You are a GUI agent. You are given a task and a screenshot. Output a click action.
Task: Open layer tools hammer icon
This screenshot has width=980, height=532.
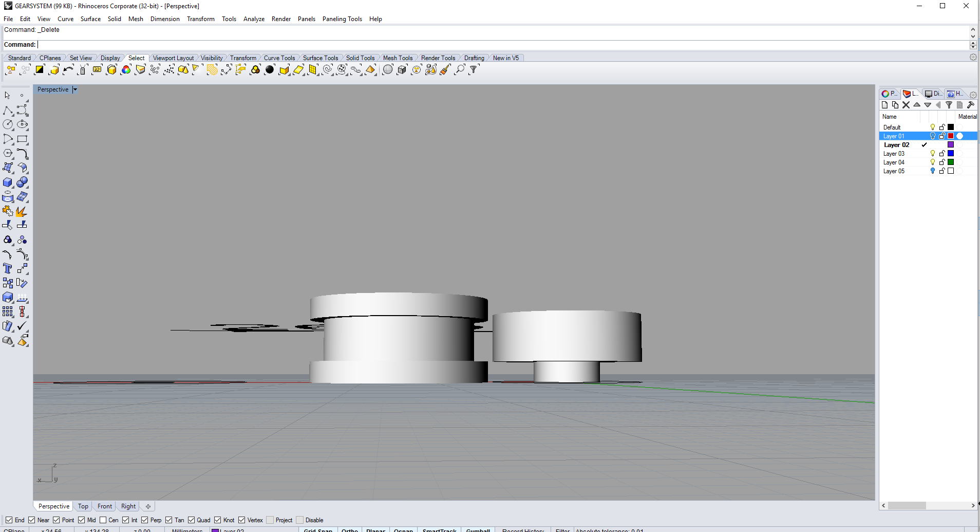click(x=971, y=105)
